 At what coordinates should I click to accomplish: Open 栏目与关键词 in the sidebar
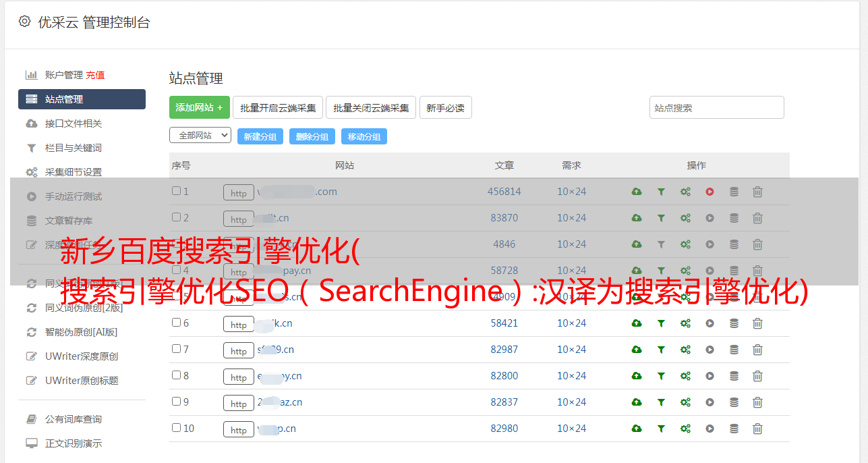(73, 148)
